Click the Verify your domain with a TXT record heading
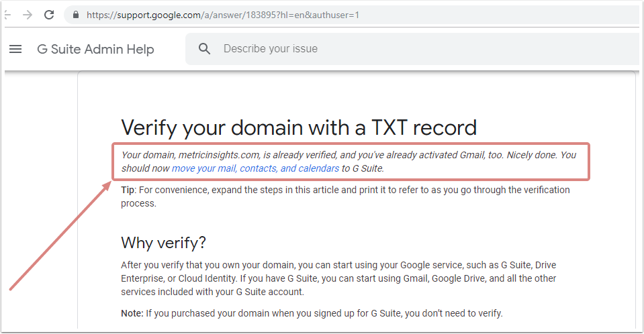 [299, 127]
